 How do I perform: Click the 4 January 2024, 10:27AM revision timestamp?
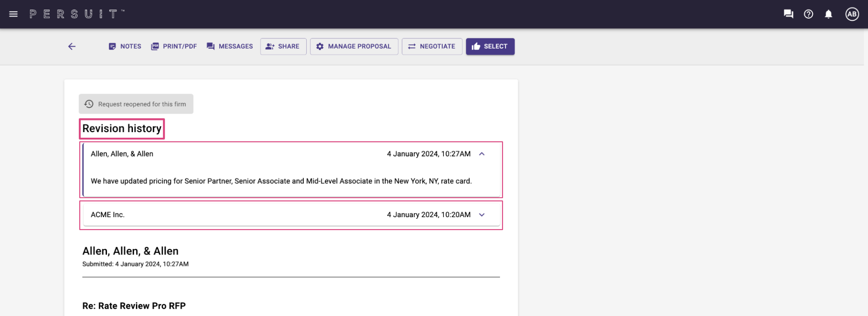(429, 154)
